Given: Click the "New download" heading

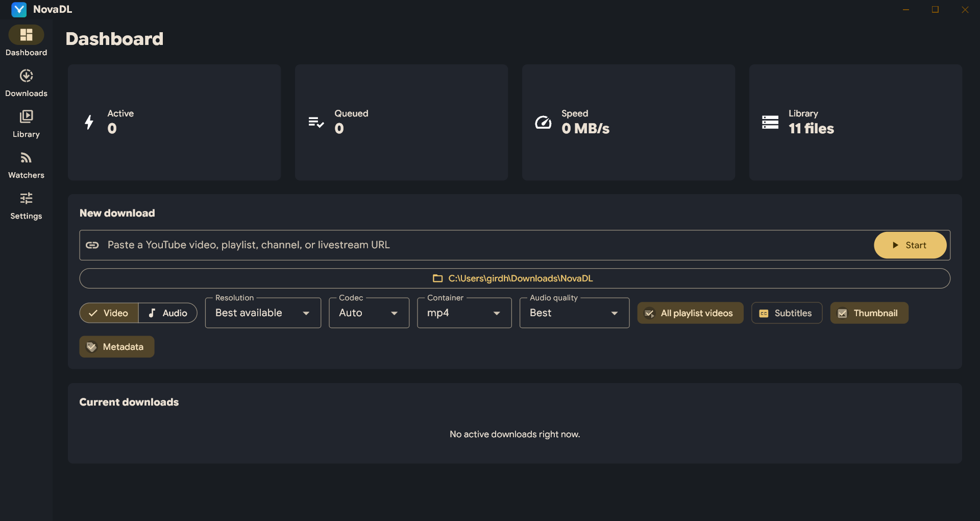Looking at the screenshot, I should coord(117,213).
